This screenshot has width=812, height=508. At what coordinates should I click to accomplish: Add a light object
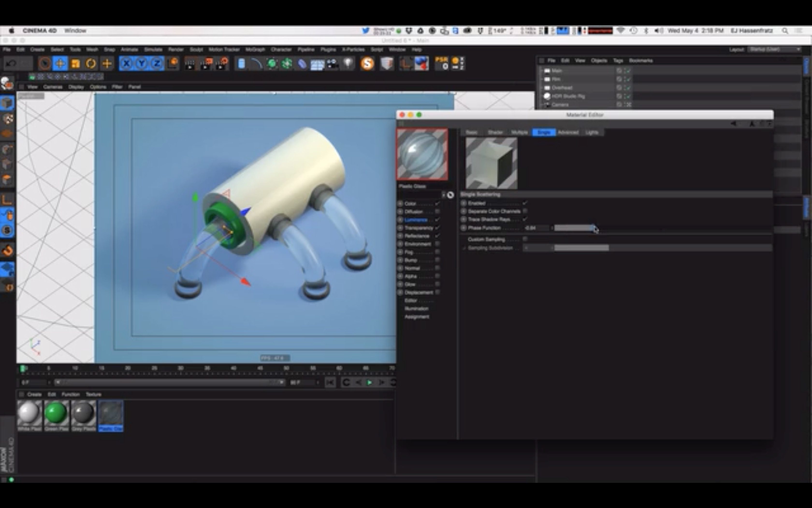coord(348,63)
